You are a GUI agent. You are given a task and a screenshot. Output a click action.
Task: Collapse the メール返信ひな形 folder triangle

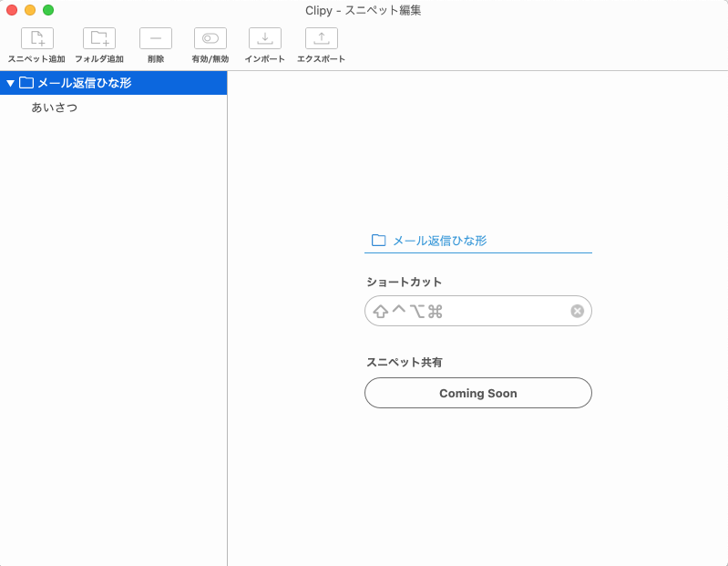[x=10, y=83]
